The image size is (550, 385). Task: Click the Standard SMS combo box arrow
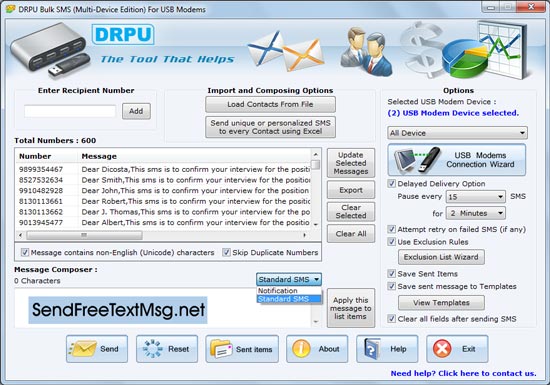coord(316,279)
